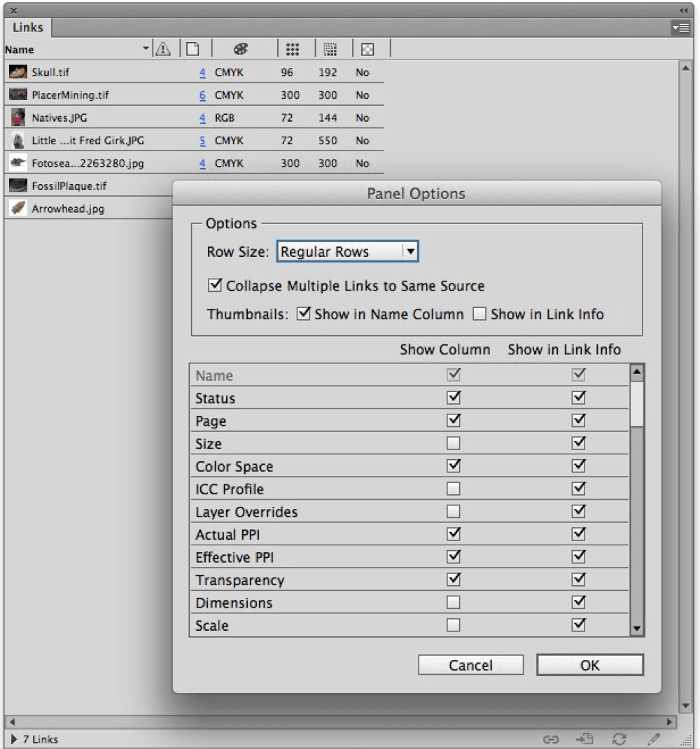
Task: Uncheck Collapse Multiple Links to Same Source
Action: coord(216,286)
